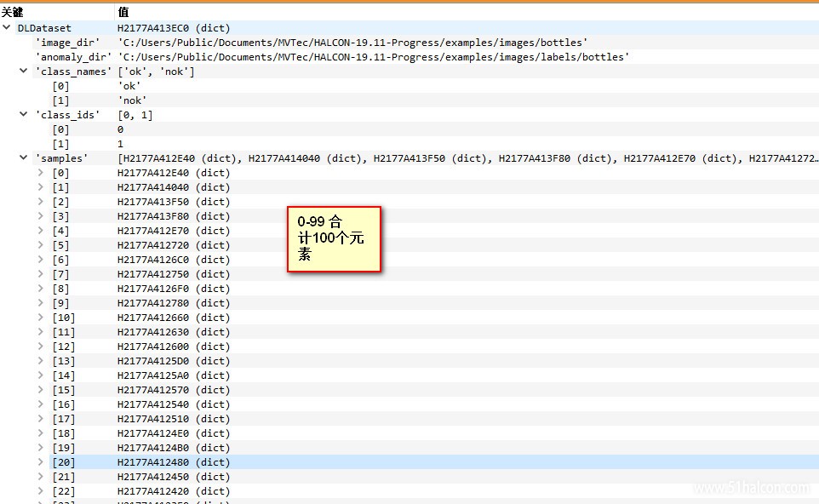Select the 'class_ids' key label
The height and width of the screenshot is (504, 819).
pyautogui.click(x=67, y=115)
